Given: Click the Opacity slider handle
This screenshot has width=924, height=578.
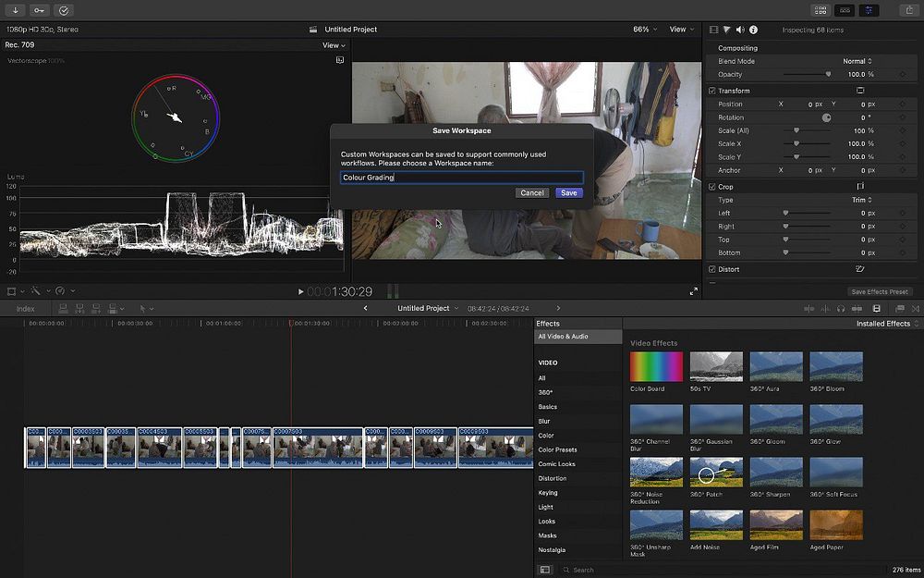Looking at the screenshot, I should pyautogui.click(x=828, y=74).
